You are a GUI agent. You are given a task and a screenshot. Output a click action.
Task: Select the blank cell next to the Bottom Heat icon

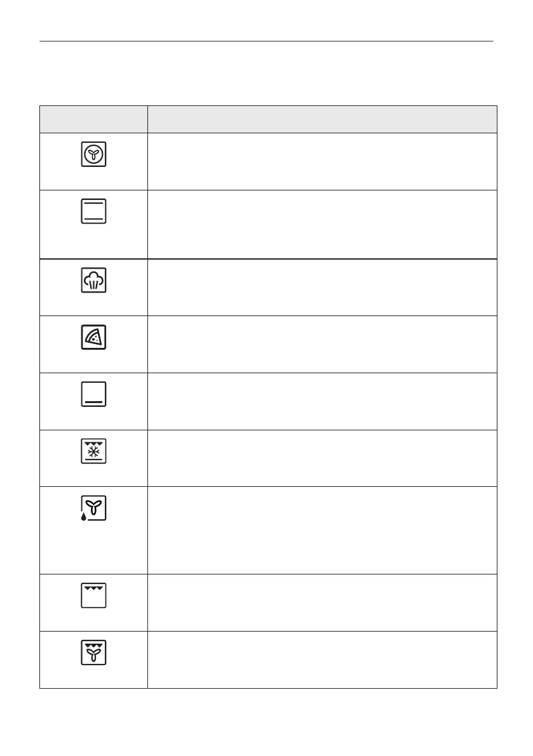pyautogui.click(x=322, y=401)
